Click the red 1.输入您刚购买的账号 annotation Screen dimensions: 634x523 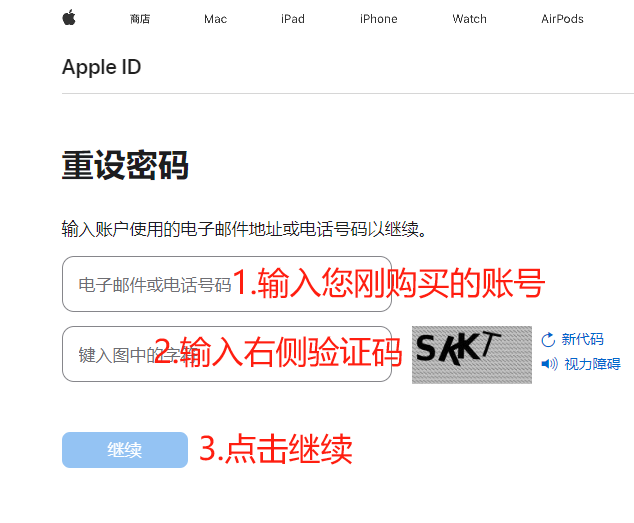pyautogui.click(x=389, y=283)
